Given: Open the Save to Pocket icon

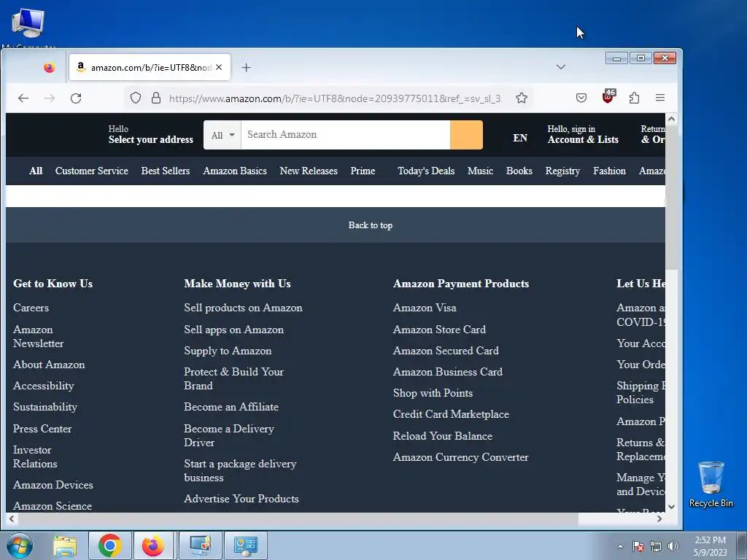Looking at the screenshot, I should (x=581, y=98).
